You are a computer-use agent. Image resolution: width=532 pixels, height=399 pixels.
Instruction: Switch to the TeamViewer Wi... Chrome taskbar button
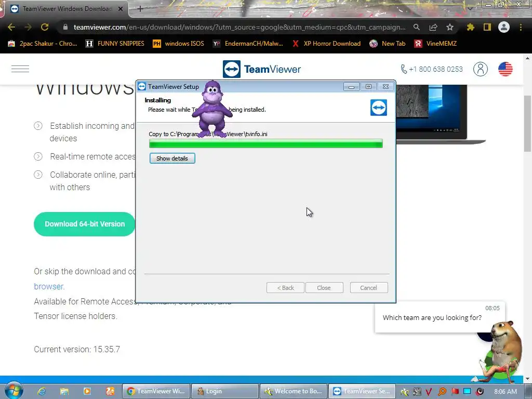coord(156,391)
